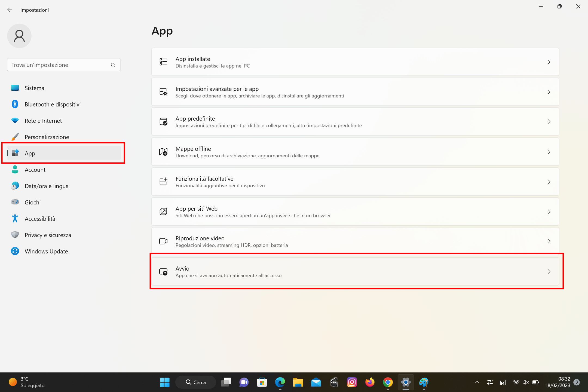The image size is (588, 392).
Task: Open the Giochi category
Action: (x=32, y=203)
